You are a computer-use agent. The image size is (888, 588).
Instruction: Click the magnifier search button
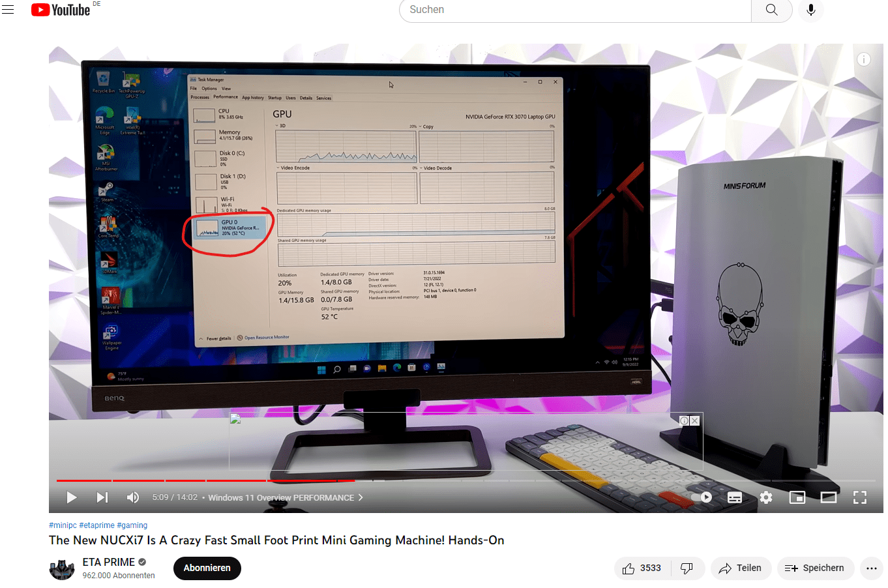[771, 10]
